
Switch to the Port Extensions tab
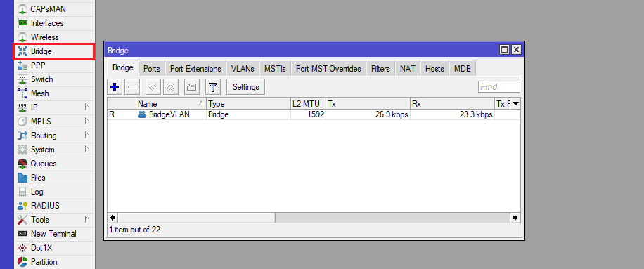pos(195,69)
